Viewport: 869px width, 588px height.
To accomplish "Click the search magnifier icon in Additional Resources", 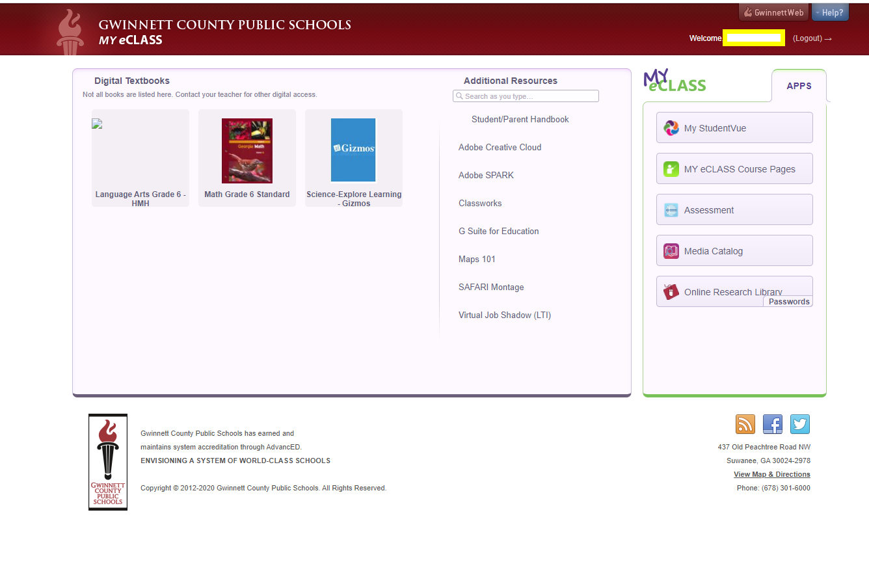I will click(459, 96).
